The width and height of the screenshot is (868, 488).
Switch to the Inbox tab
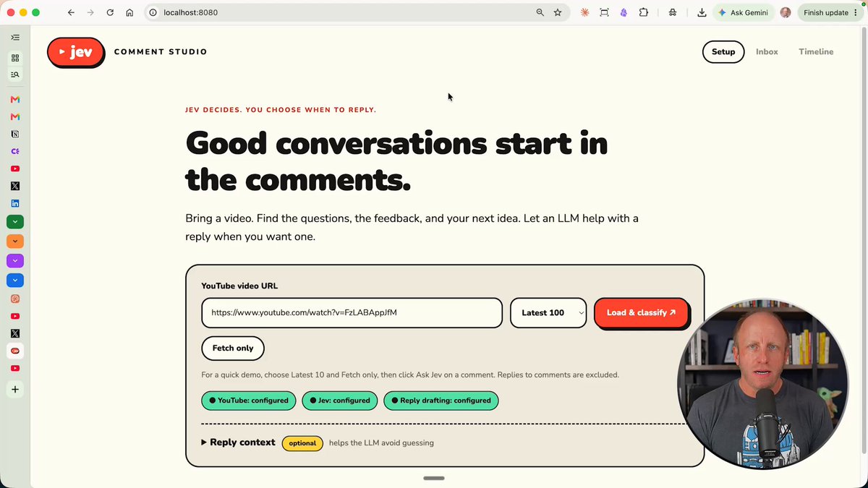click(767, 52)
